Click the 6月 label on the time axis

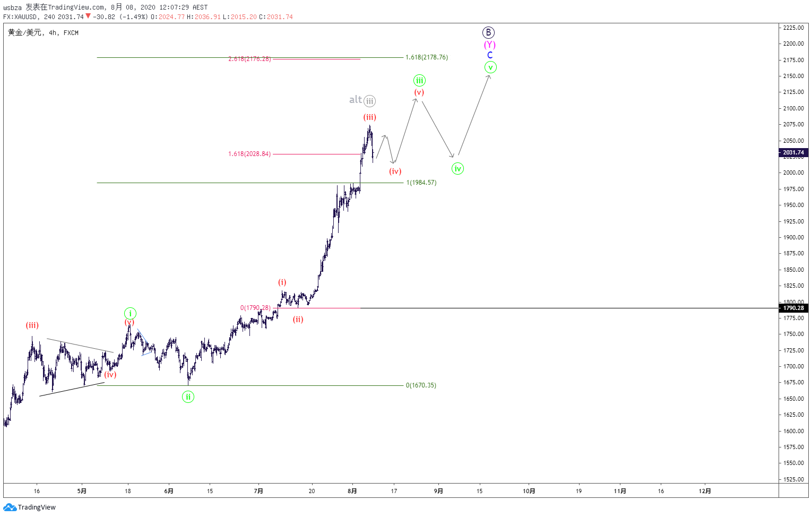(169, 491)
